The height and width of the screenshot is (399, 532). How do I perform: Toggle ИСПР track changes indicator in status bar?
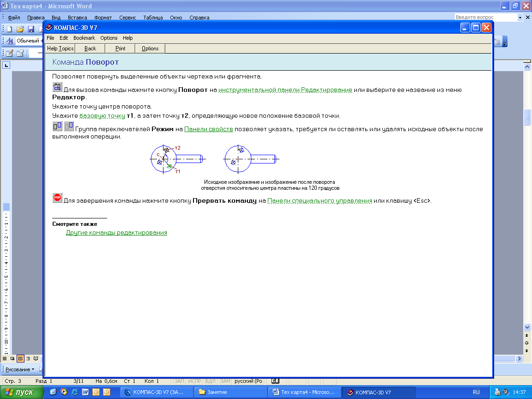point(195,381)
